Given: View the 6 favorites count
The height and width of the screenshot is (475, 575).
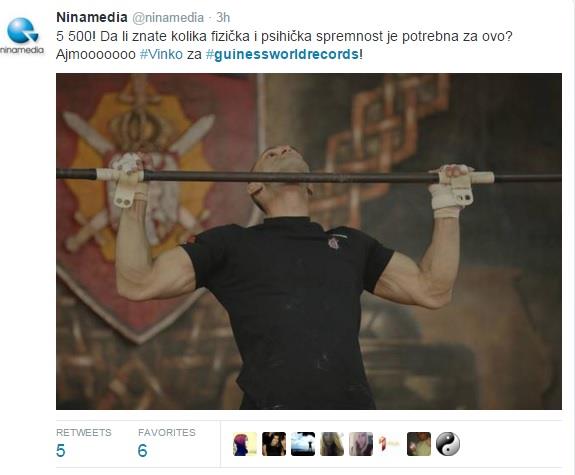Looking at the screenshot, I should point(142,451).
